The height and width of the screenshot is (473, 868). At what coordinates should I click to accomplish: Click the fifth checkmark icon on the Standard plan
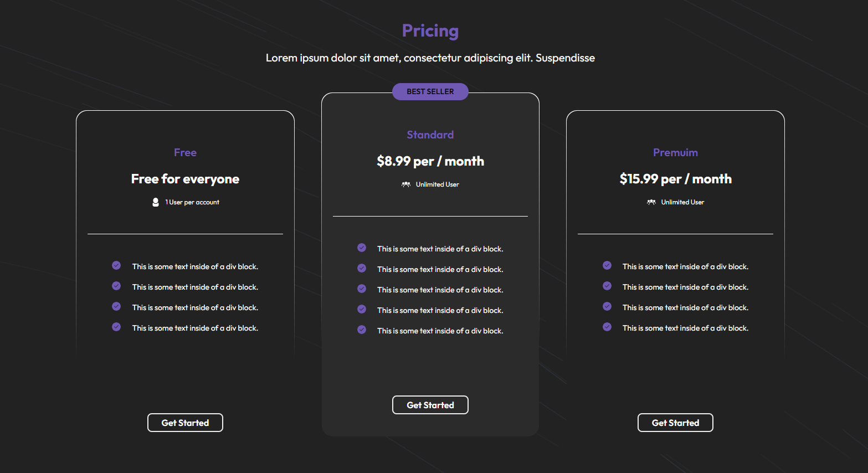tap(362, 330)
